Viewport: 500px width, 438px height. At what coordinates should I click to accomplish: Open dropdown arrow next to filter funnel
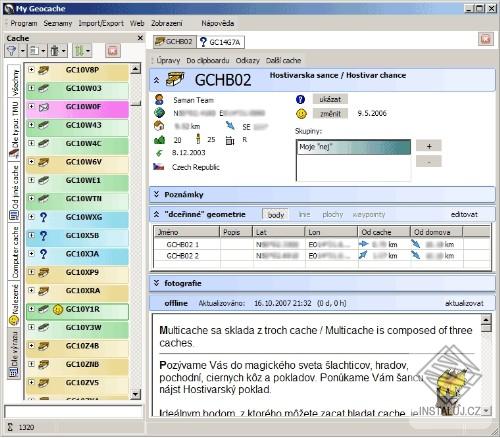click(23, 51)
